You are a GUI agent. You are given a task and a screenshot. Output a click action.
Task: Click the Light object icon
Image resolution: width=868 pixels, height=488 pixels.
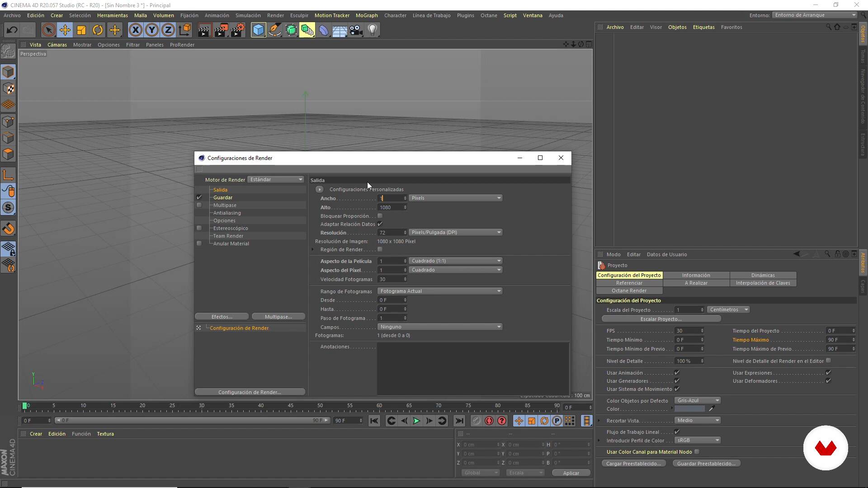(373, 30)
